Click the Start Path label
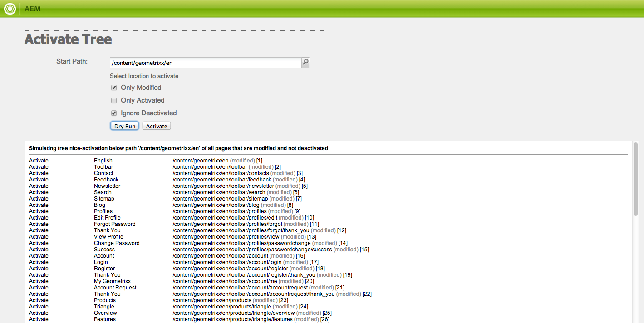The image size is (644, 323). tap(72, 61)
